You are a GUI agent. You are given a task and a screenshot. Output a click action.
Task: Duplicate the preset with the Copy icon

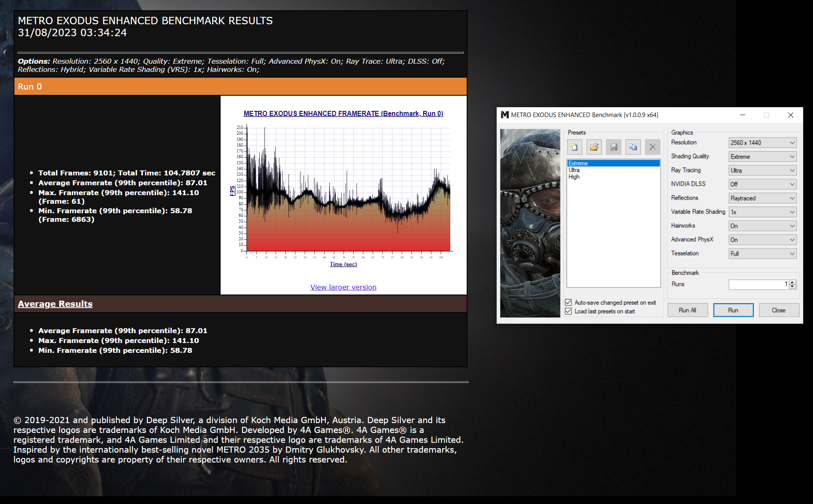(633, 147)
